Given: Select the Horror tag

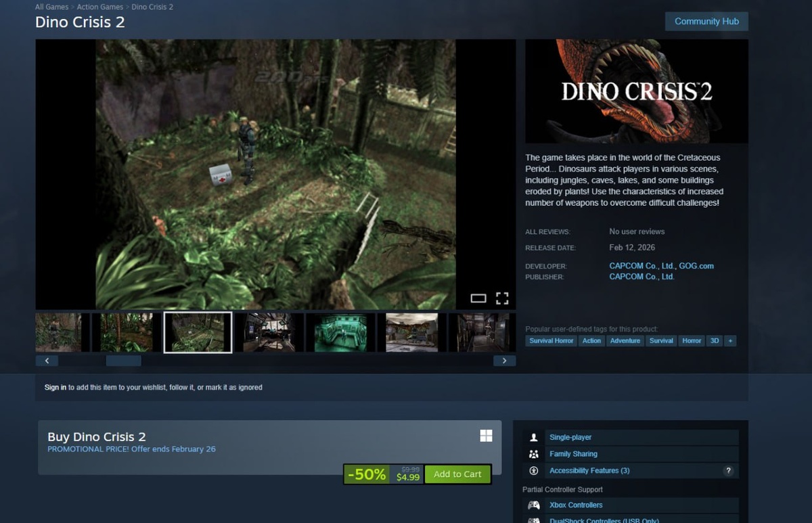Looking at the screenshot, I should click(x=692, y=341).
